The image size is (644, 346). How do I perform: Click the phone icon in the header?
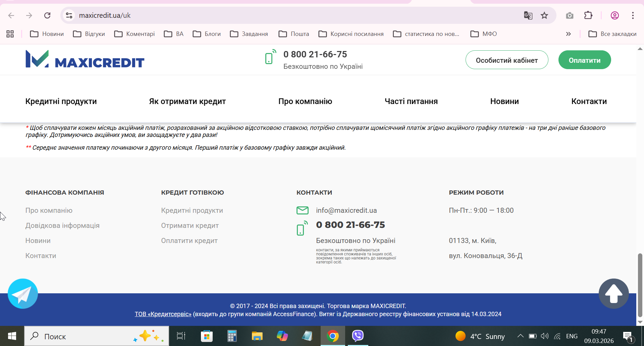click(x=270, y=57)
